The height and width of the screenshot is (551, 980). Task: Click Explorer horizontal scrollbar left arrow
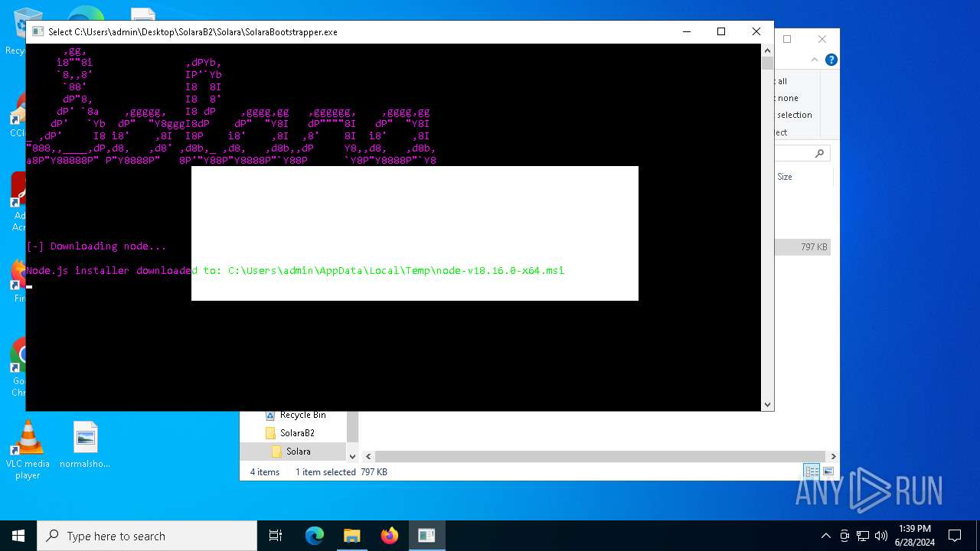(x=368, y=456)
